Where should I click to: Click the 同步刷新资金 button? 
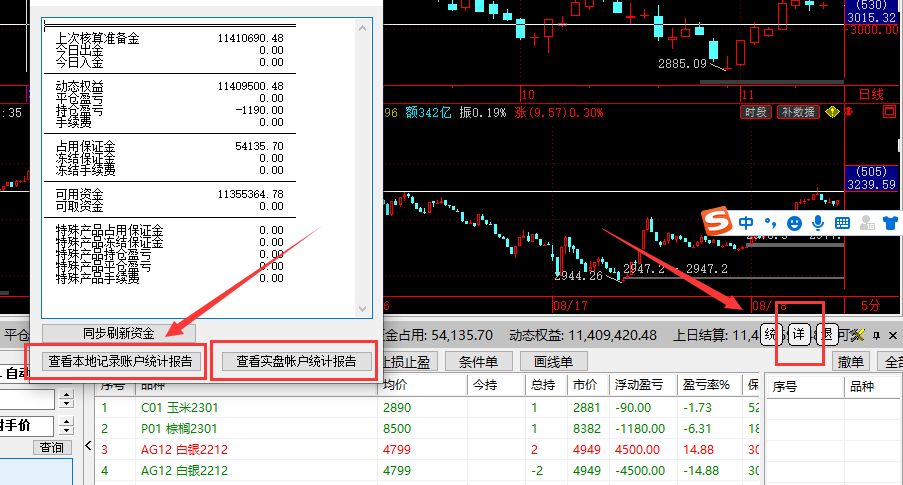click(119, 333)
